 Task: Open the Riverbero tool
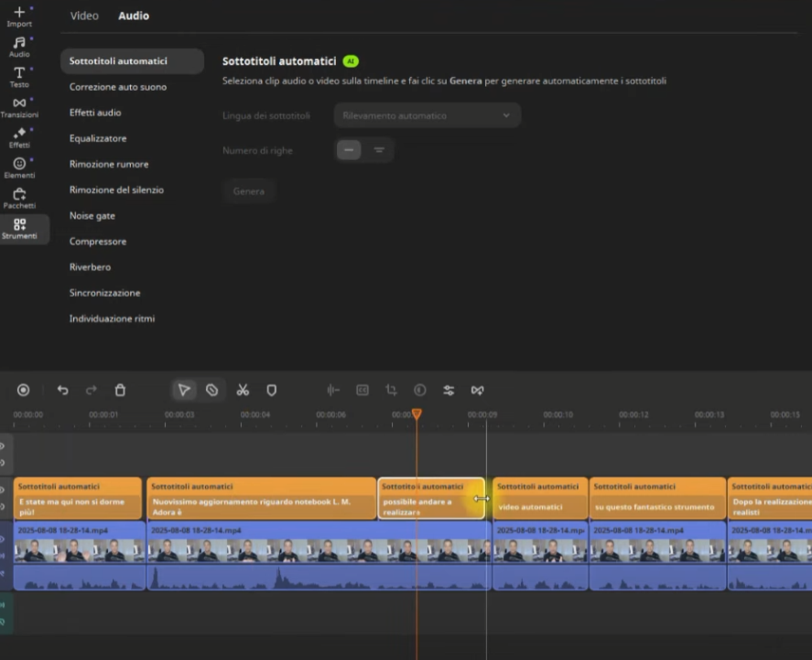(90, 267)
